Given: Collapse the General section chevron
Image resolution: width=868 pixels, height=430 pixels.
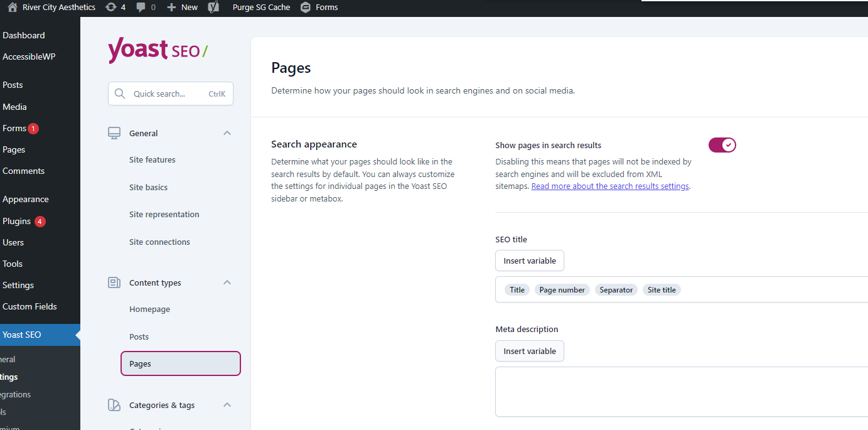Looking at the screenshot, I should pyautogui.click(x=227, y=133).
